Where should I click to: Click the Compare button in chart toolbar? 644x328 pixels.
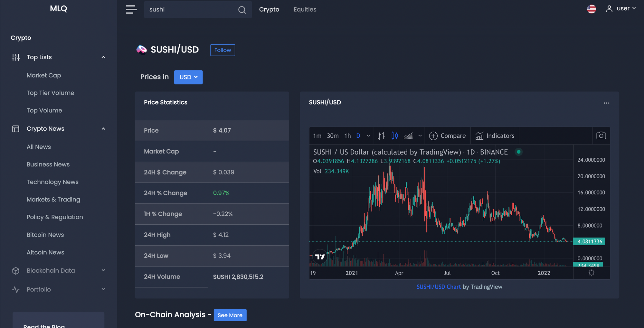pyautogui.click(x=448, y=136)
